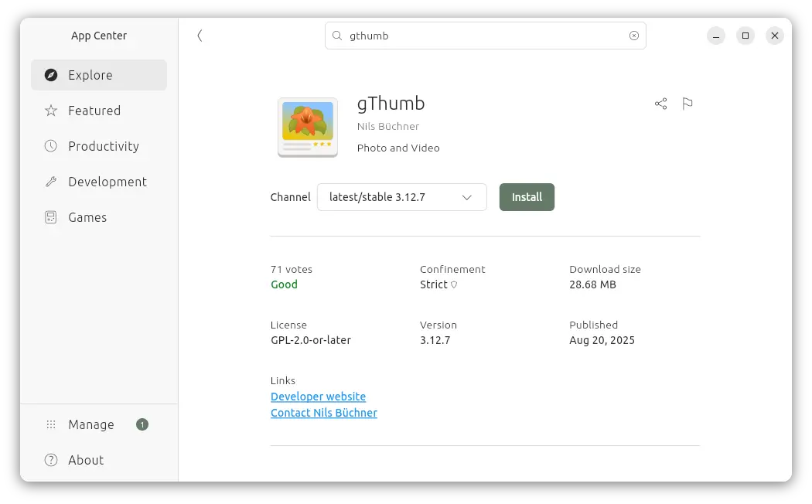The image size is (812, 504).
Task: Click the 71 votes text
Action: [x=291, y=270]
